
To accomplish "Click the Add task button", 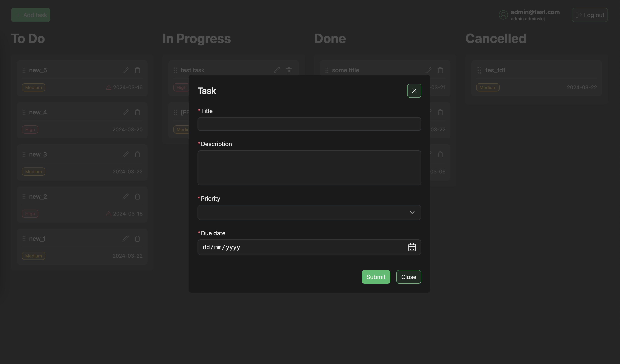I will click(x=31, y=15).
